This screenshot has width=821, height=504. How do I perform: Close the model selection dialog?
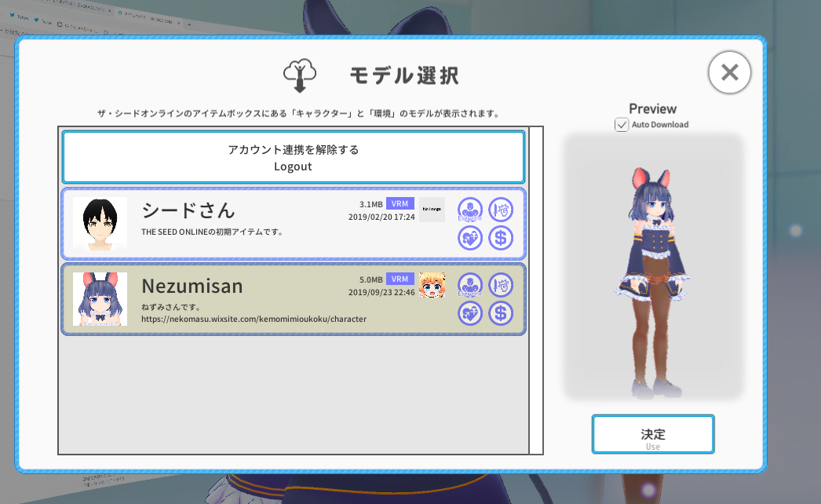[x=729, y=72]
